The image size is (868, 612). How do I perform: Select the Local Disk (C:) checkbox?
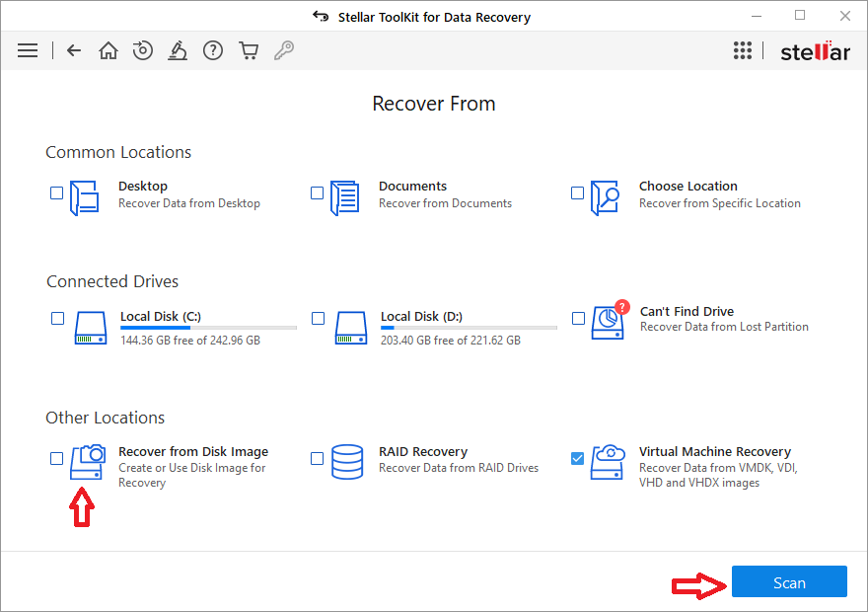click(x=57, y=319)
